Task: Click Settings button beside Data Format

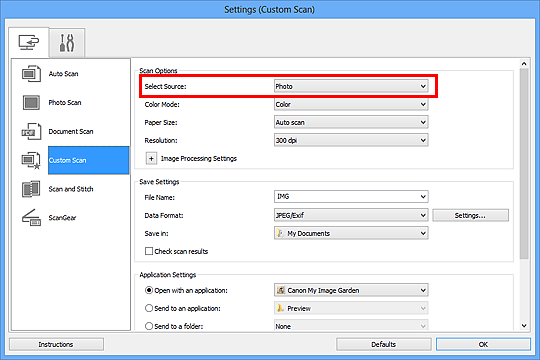Action: point(470,215)
